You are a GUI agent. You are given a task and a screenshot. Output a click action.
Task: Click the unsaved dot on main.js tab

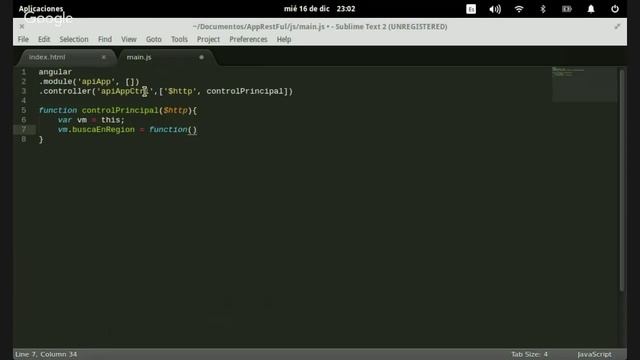coord(201,57)
